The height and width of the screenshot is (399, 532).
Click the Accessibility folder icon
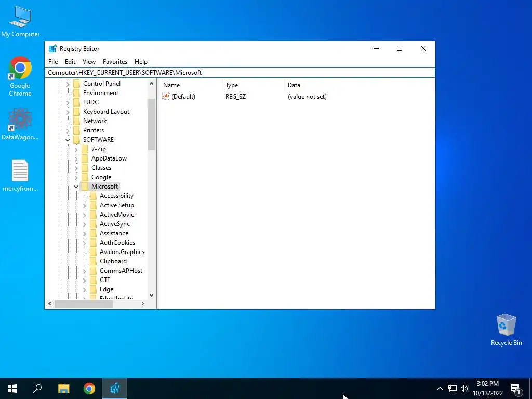(94, 196)
